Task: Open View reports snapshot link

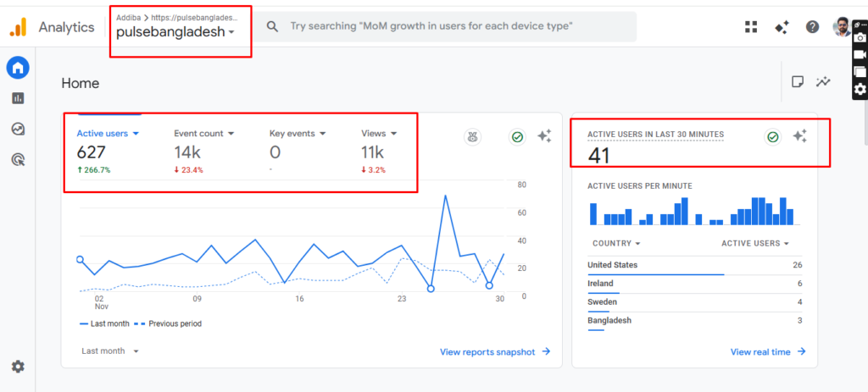Action: coord(495,351)
